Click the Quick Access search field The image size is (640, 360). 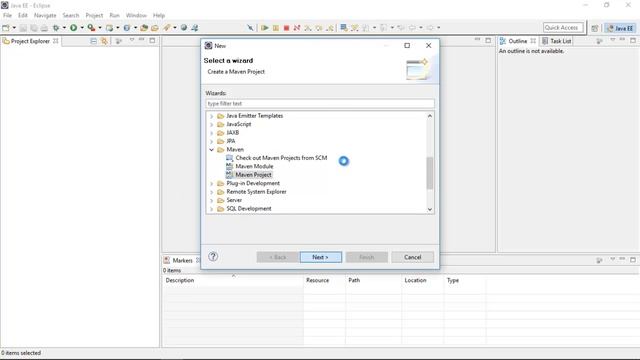[x=563, y=27]
